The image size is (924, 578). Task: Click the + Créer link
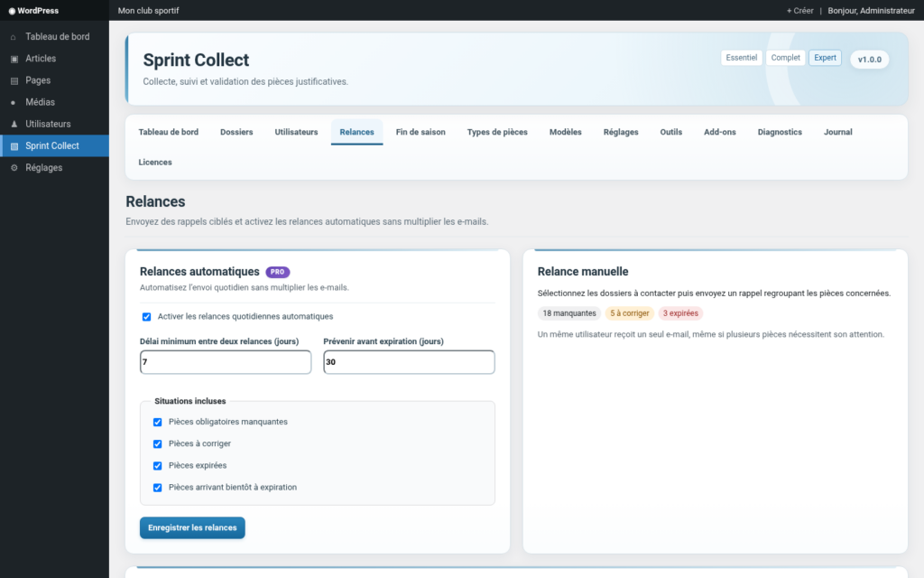click(x=799, y=11)
